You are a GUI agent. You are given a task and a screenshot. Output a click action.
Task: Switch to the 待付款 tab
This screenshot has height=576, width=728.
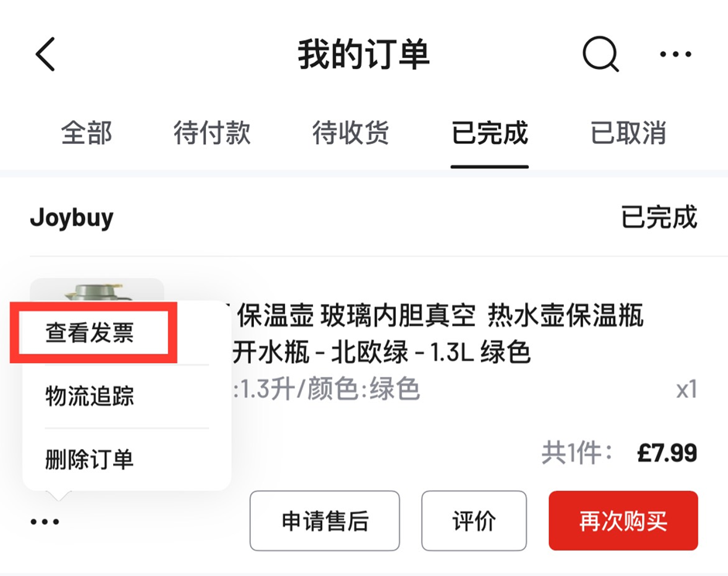(x=212, y=133)
